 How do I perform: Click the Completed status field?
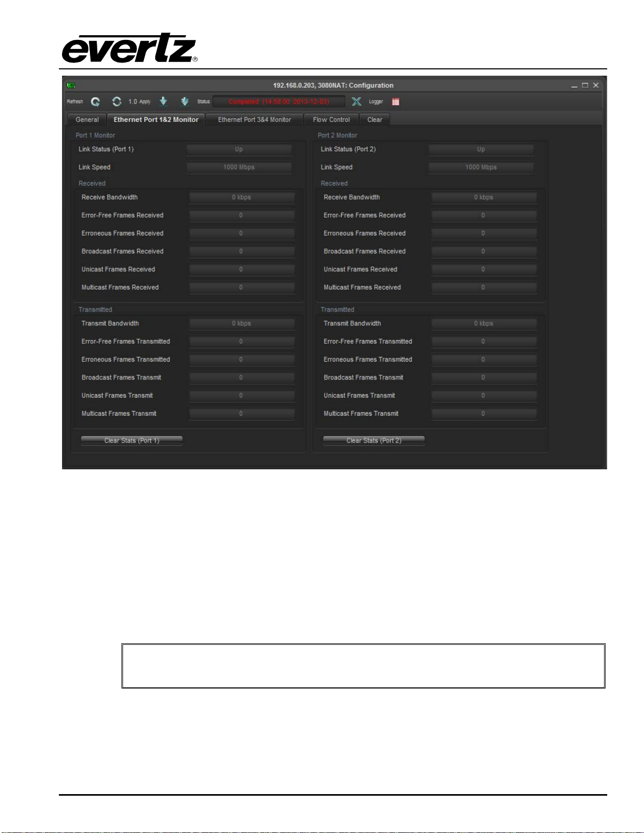279,101
